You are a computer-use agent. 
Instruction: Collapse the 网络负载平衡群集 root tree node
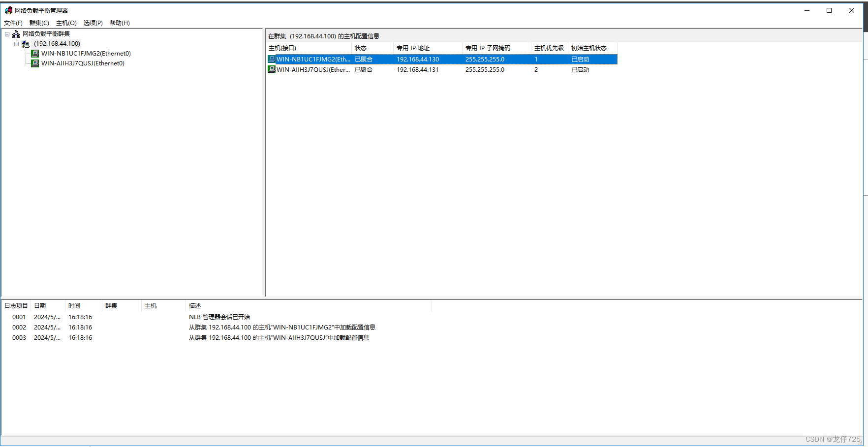[7, 34]
